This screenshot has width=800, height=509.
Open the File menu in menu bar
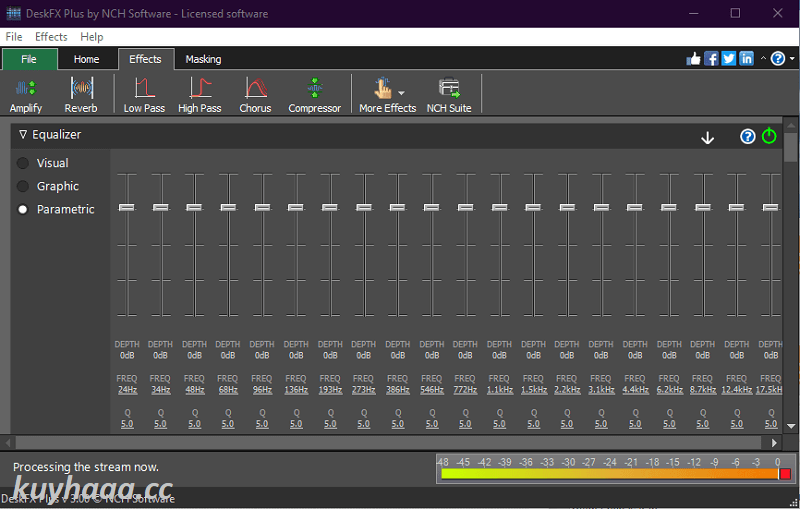point(14,37)
